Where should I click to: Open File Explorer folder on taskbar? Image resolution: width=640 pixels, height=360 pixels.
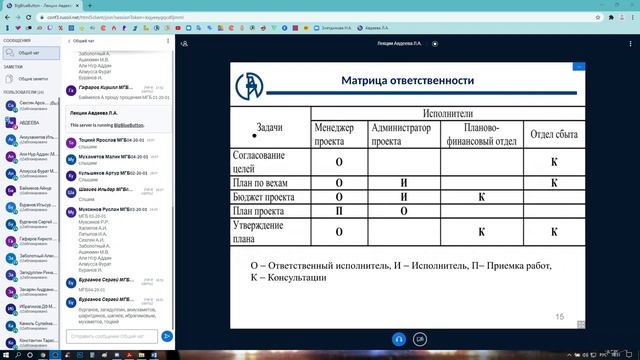141,355
